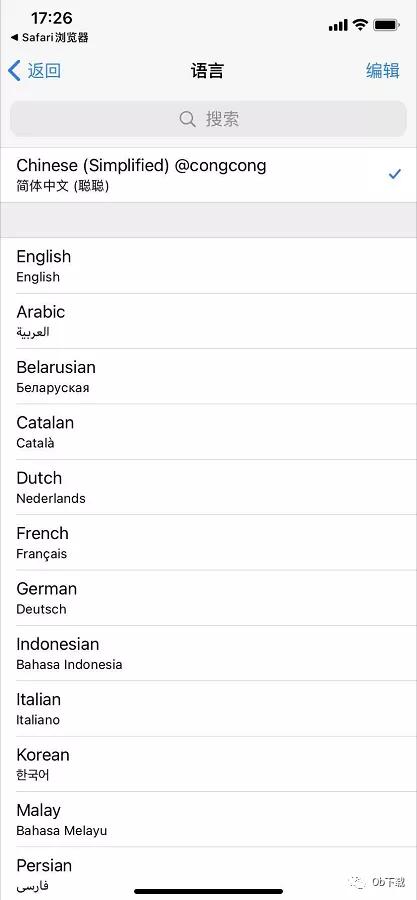This screenshot has width=417, height=900.
Task: Return to Safari via top-left breadcrumb
Action: [x=49, y=38]
